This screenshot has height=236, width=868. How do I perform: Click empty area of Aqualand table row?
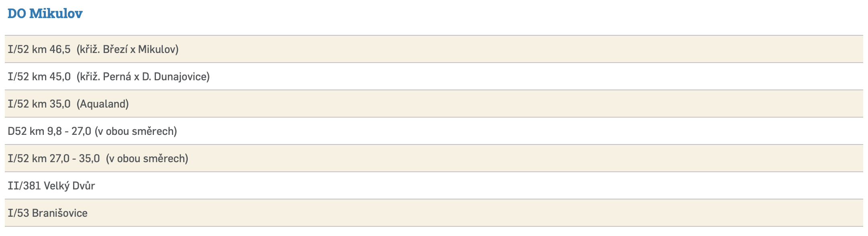[x=482, y=104]
